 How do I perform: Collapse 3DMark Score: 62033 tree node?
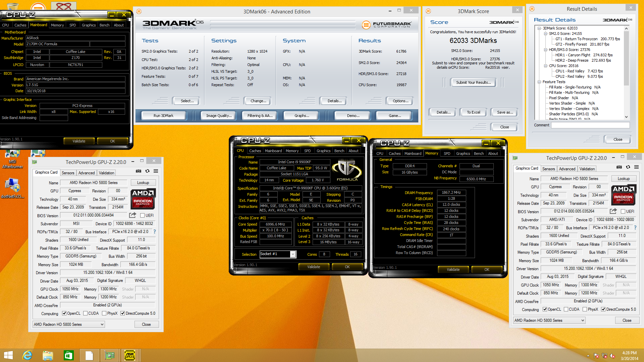539,28
